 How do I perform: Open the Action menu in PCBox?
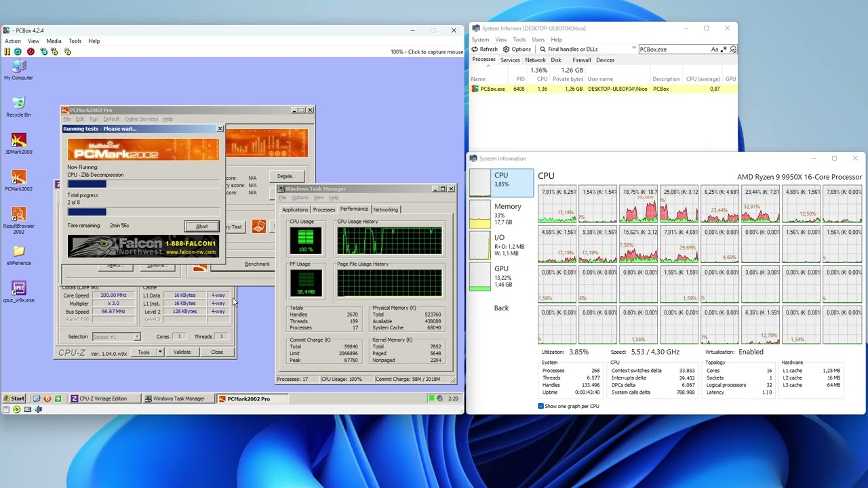[x=13, y=41]
